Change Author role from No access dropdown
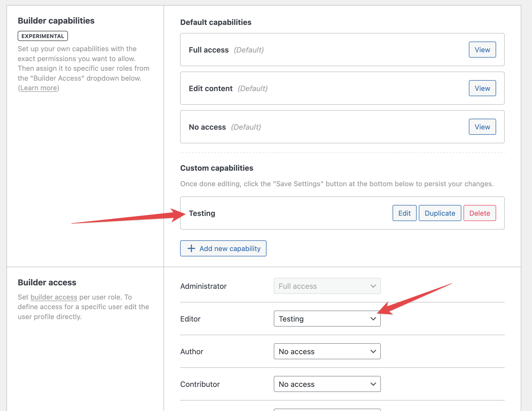 (x=327, y=351)
